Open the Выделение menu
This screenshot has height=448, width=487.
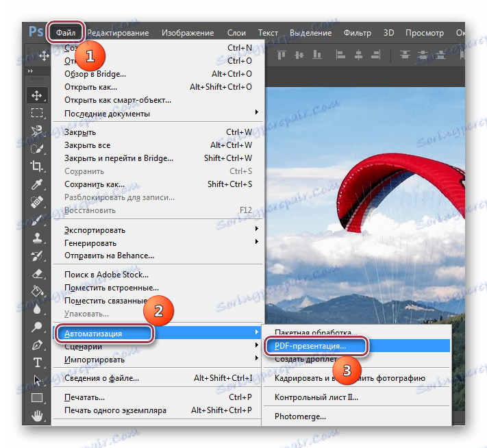[310, 33]
